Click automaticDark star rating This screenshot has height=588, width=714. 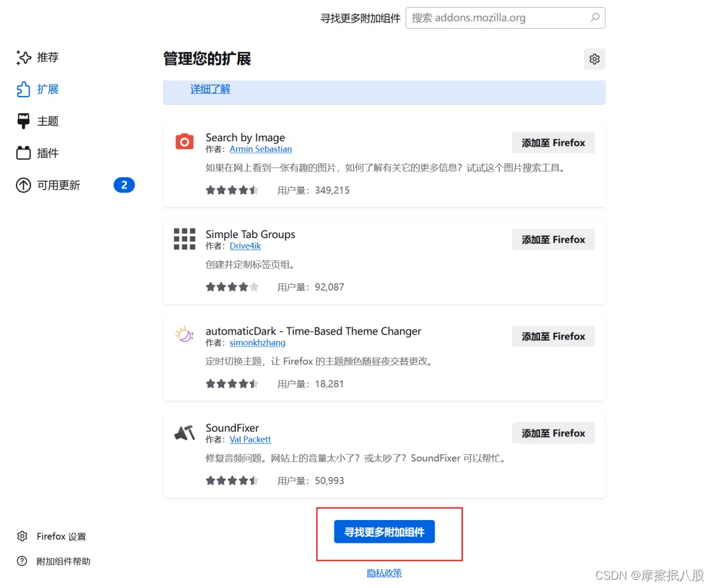point(232,384)
